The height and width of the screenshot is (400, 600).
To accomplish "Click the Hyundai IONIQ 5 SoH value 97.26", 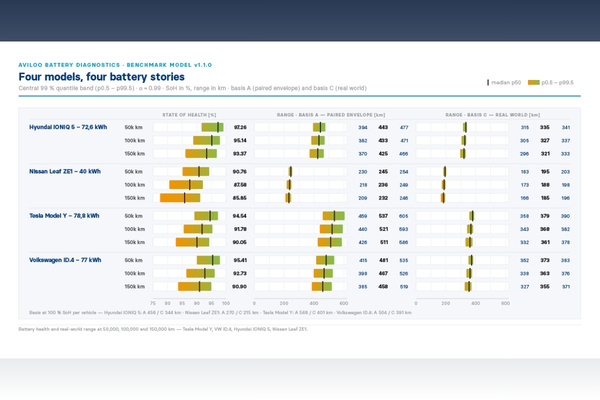I will click(x=240, y=127).
